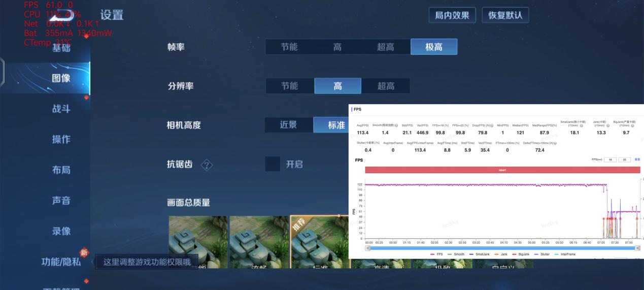Click FPS(>=) threshold field showing 18
The width and height of the screenshot is (644, 290).
pyautogui.click(x=610, y=159)
